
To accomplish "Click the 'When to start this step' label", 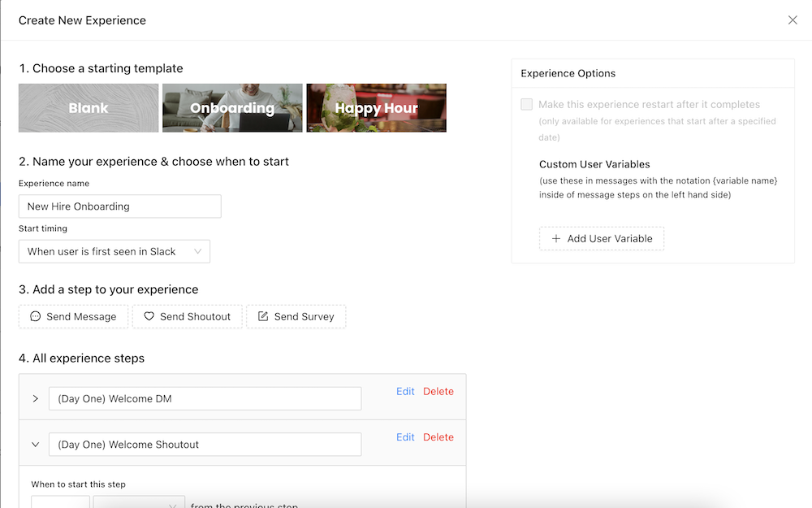I will point(78,484).
